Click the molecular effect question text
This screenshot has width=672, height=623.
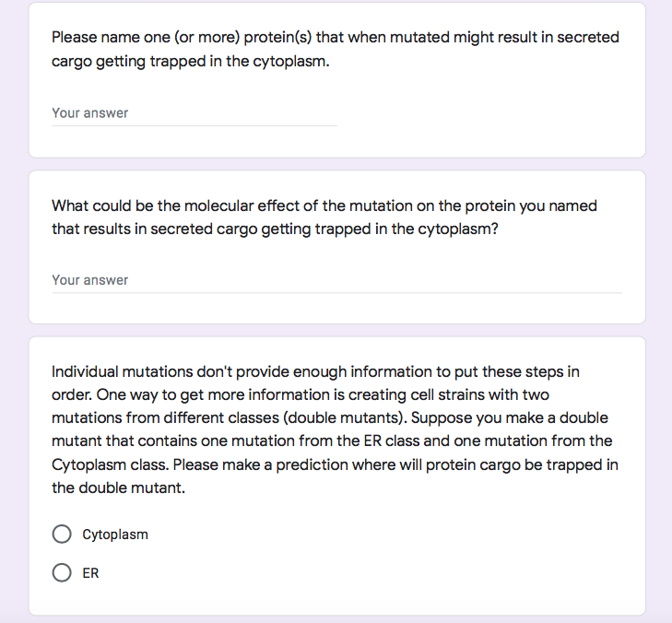tap(324, 217)
